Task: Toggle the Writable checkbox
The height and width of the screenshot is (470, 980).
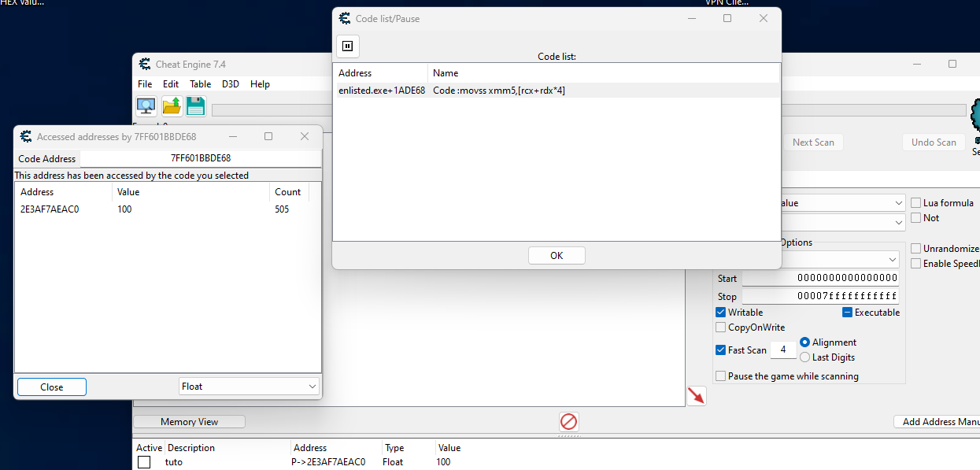Action: (x=721, y=313)
